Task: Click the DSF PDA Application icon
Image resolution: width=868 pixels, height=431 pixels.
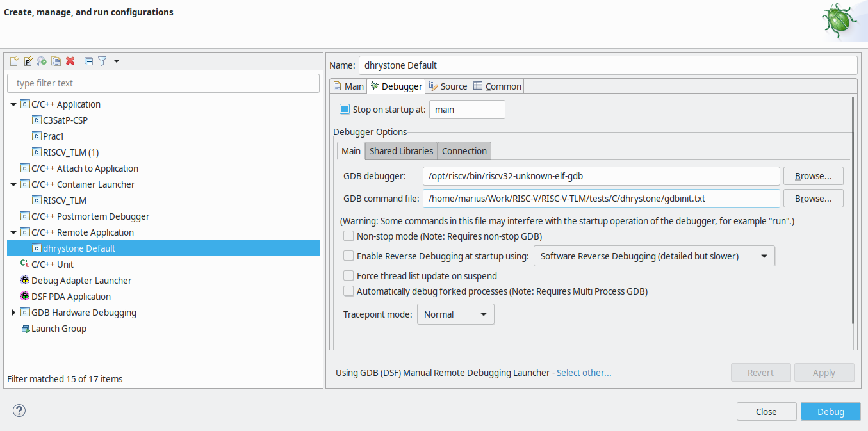Action: coord(25,297)
